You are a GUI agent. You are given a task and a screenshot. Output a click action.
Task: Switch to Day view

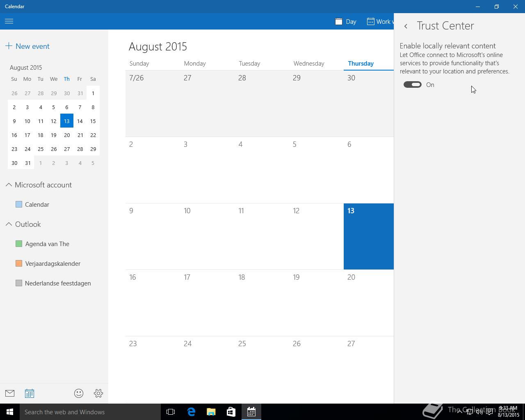pos(346,21)
